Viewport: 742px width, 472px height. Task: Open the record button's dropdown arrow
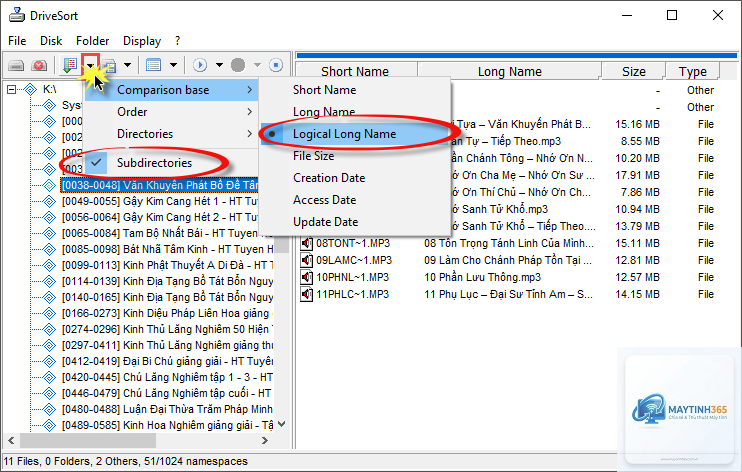coord(257,65)
